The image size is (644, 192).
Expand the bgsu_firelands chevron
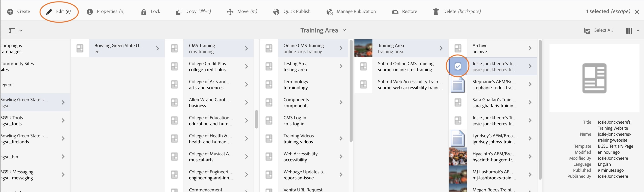click(63, 138)
